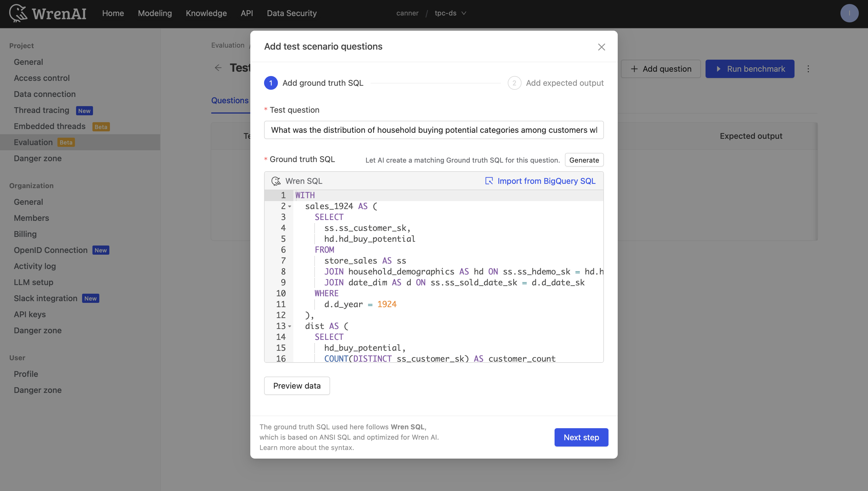Click Generate to create Ground truth SQL

(x=584, y=160)
